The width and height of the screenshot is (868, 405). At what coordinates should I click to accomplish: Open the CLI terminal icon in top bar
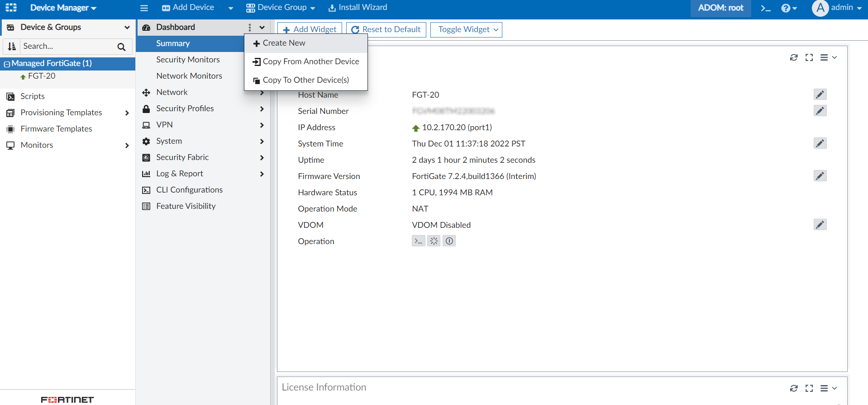[765, 8]
